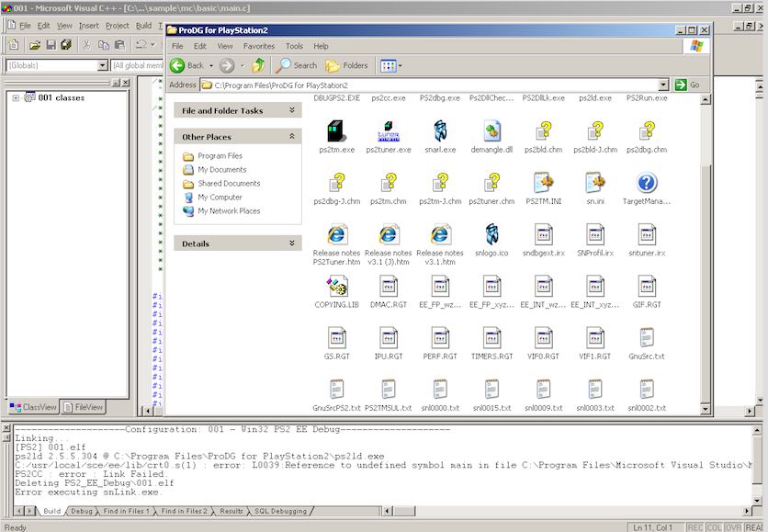Image resolution: width=768 pixels, height=532 pixels.
Task: Select the TargetMana... help icon
Action: [x=647, y=183]
